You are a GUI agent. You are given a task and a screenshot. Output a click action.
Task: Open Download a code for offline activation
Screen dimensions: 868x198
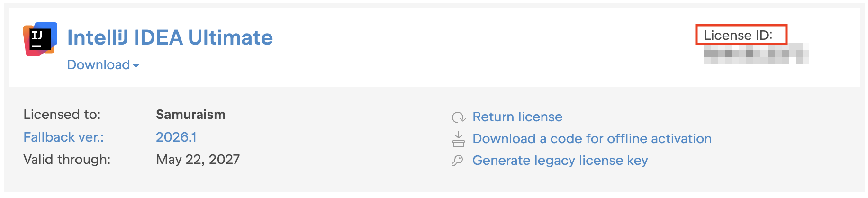click(x=592, y=139)
